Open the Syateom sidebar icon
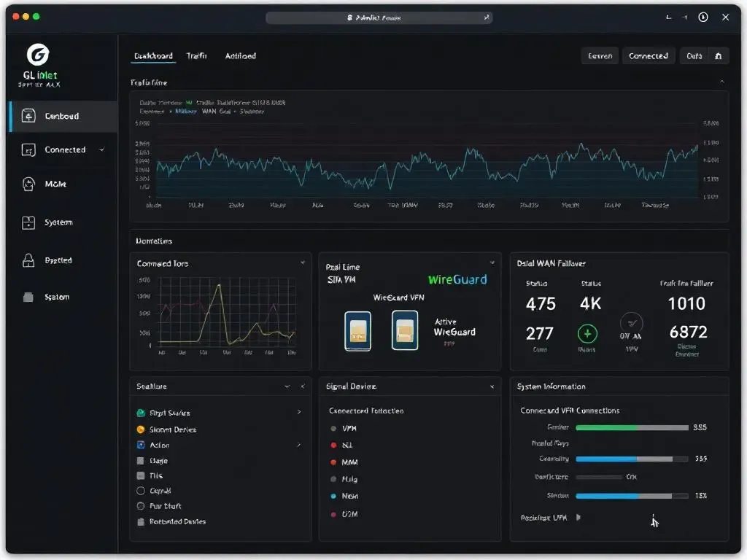747x560 pixels. tap(28, 222)
